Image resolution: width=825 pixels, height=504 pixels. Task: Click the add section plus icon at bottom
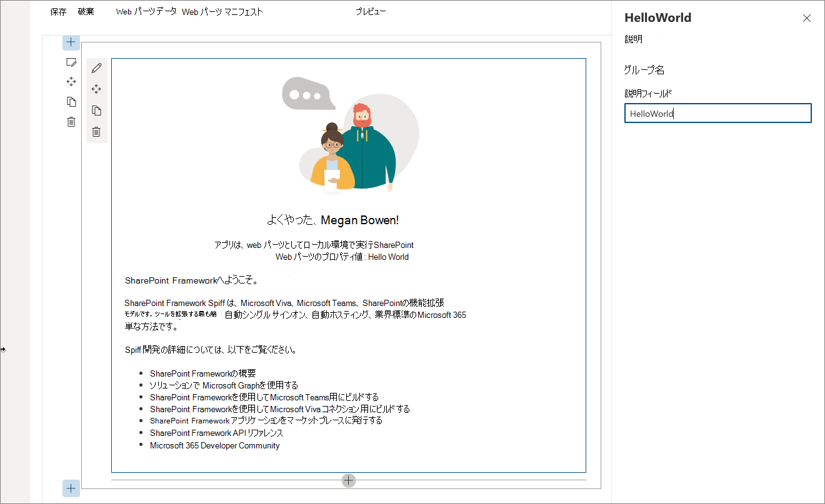(71, 488)
